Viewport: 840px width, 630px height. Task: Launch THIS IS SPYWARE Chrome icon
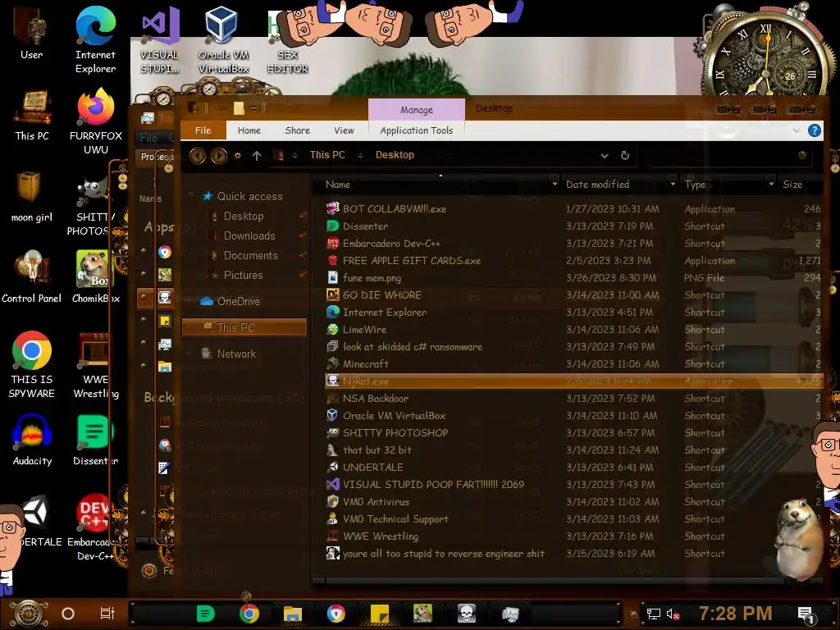coord(32,365)
